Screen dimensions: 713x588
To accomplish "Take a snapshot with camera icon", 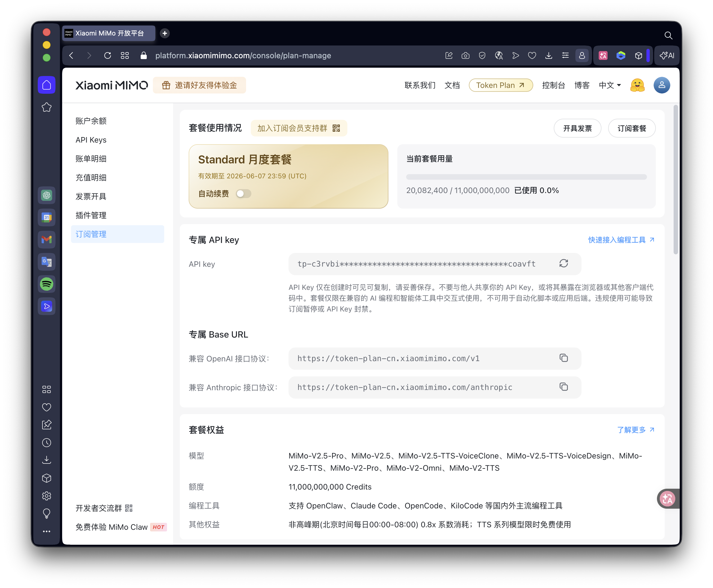I will point(465,55).
